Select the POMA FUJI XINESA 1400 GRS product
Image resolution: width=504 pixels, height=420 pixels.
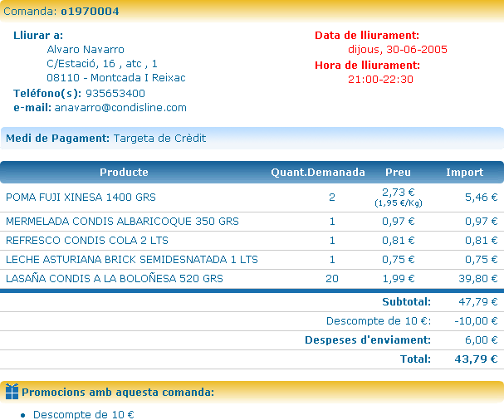point(81,198)
